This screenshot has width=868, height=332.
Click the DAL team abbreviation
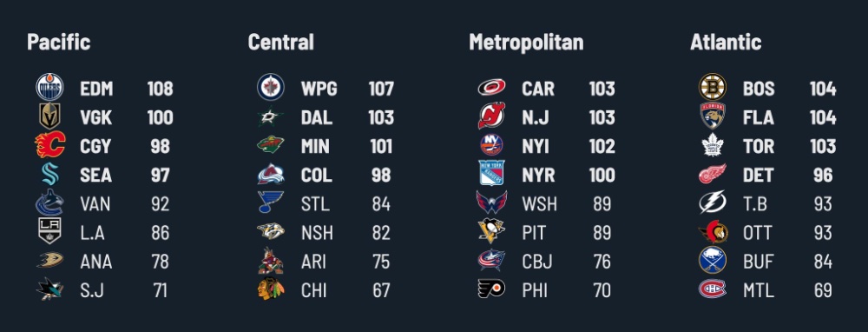317,117
